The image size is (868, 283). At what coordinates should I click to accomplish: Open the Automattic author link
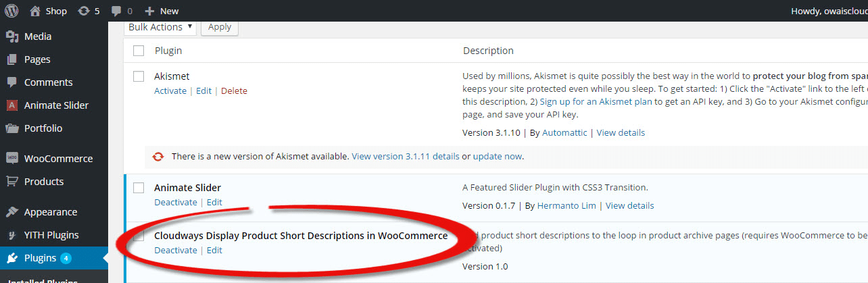click(564, 133)
